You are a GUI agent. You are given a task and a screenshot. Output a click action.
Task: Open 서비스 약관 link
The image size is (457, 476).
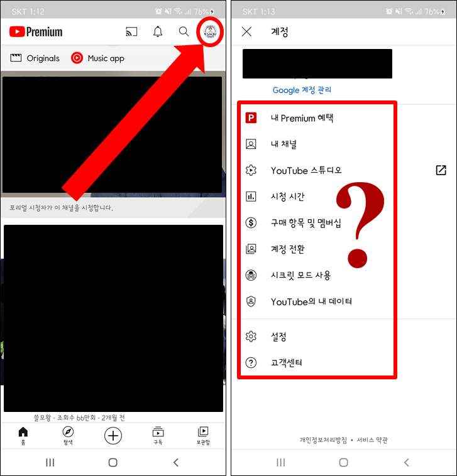point(372,440)
